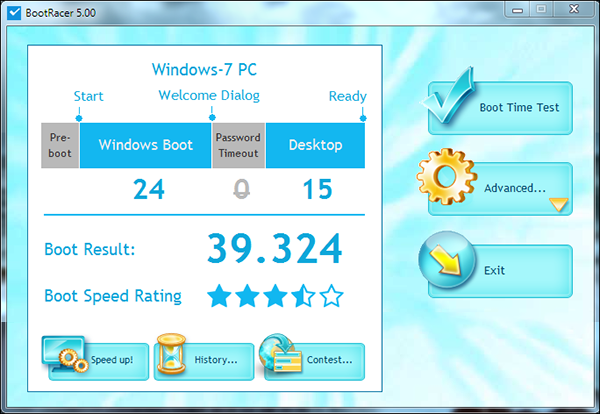Click the monitor with gears Speed up icon
The height and width of the screenshot is (414, 600).
click(65, 354)
